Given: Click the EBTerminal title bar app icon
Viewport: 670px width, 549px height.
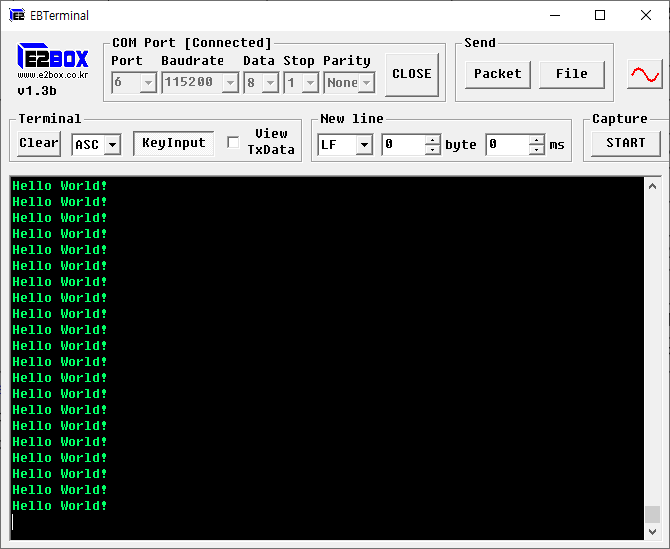Looking at the screenshot, I should click(17, 15).
